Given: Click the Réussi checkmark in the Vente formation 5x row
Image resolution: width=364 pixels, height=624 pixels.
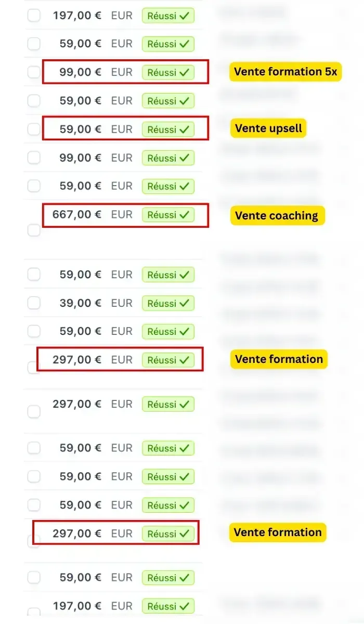Looking at the screenshot, I should pyautogui.click(x=184, y=72).
